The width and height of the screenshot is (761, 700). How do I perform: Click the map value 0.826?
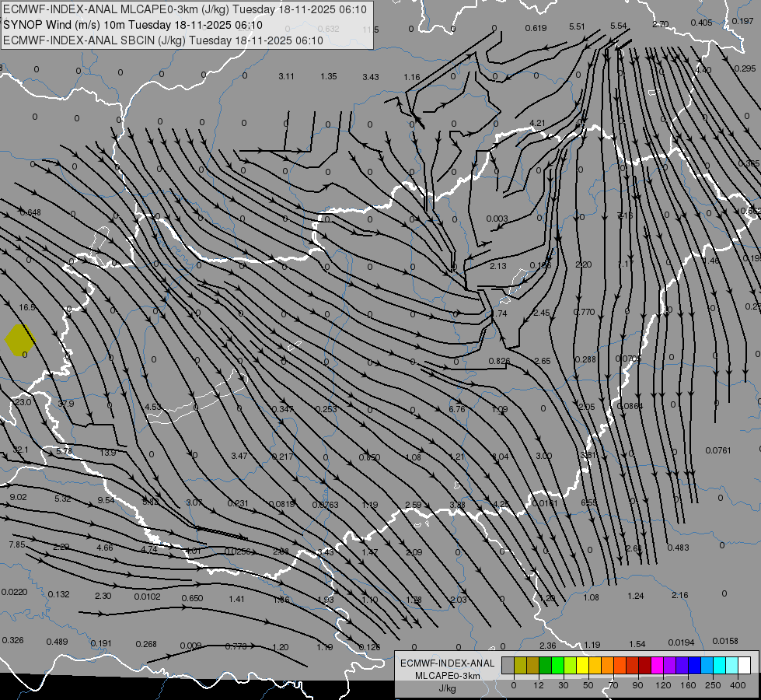[499, 361]
